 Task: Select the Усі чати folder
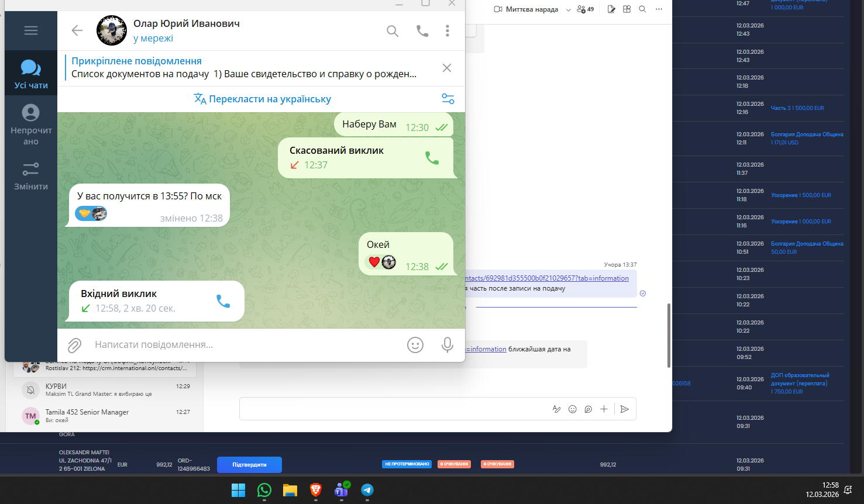(x=31, y=74)
